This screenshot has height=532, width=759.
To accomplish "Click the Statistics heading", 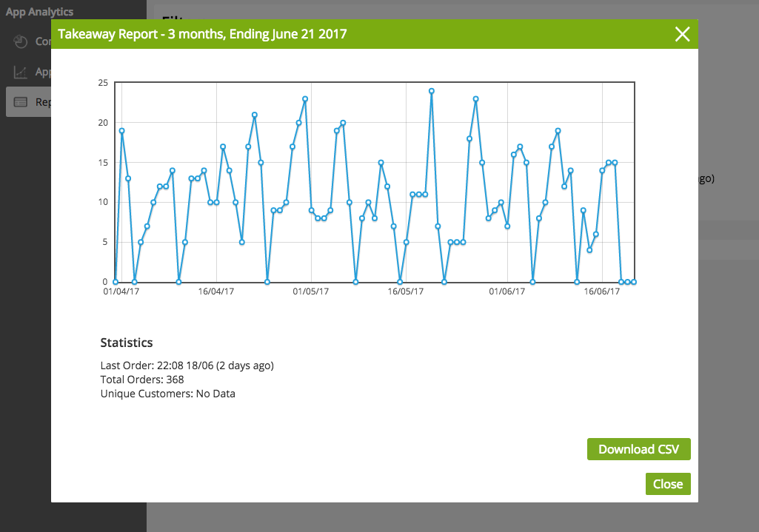I will [x=127, y=343].
